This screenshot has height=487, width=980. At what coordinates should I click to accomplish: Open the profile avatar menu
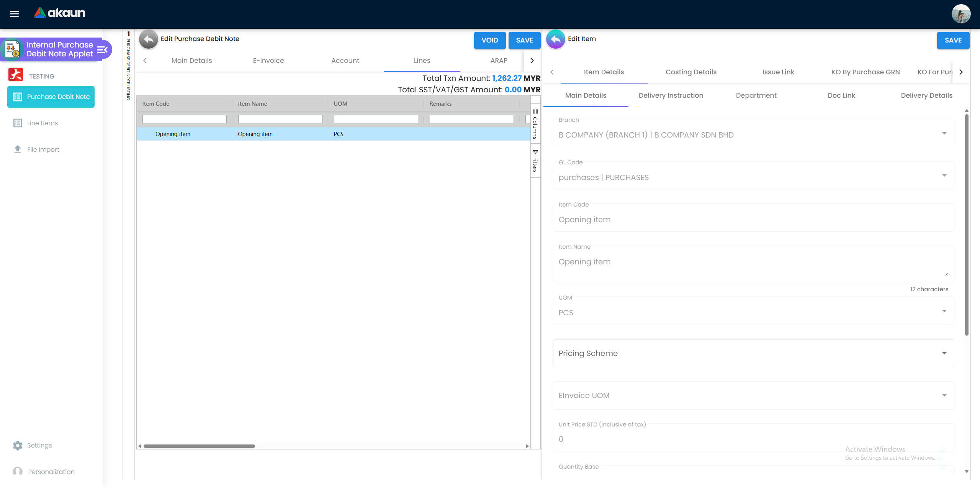(960, 14)
